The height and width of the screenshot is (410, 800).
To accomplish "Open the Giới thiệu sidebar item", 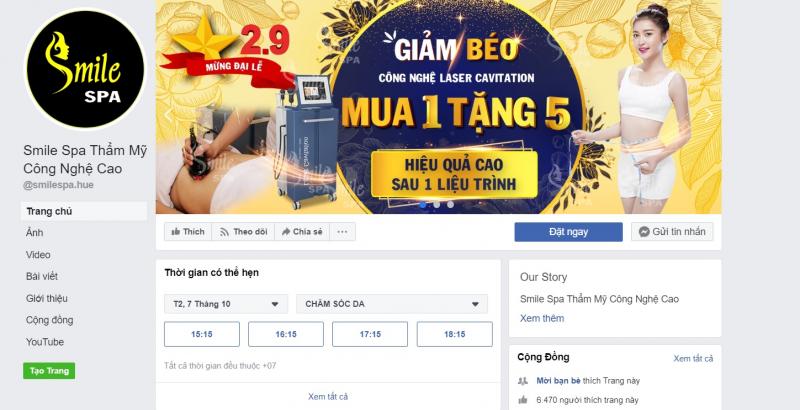I will (x=47, y=298).
